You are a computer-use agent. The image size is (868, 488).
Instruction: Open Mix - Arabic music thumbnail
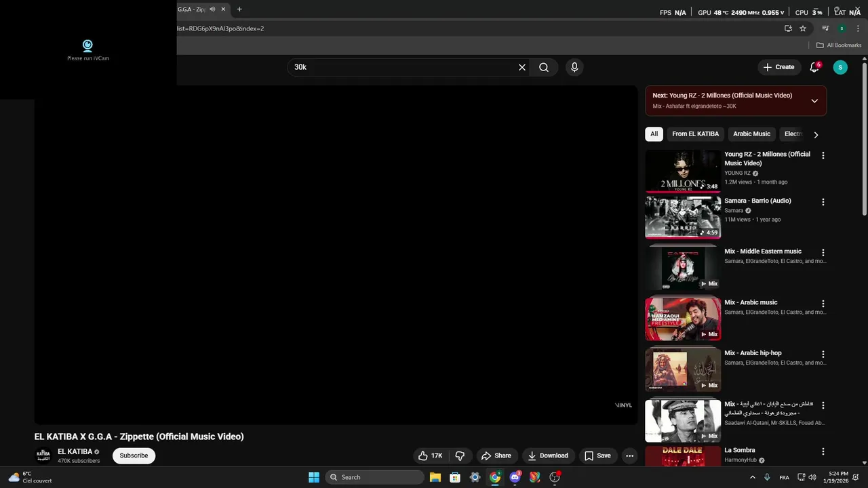[683, 319]
